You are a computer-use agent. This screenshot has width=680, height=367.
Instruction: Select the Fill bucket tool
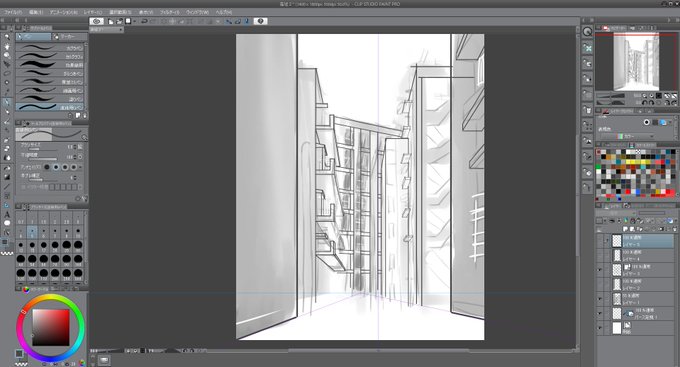[x=7, y=168]
